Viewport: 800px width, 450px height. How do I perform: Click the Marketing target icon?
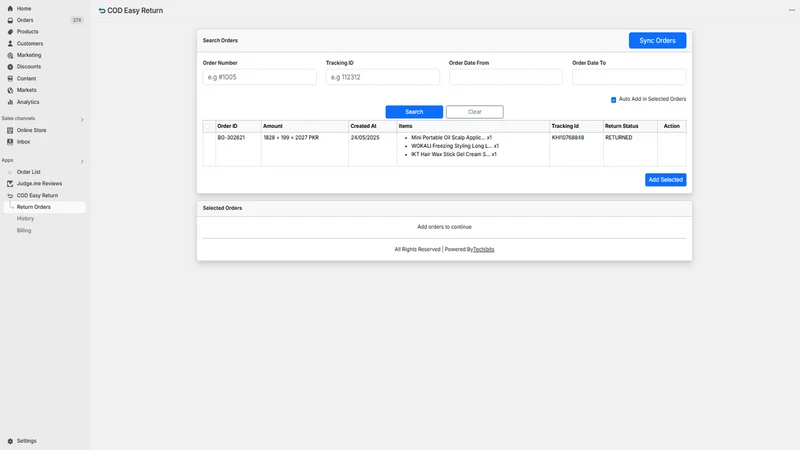10,55
